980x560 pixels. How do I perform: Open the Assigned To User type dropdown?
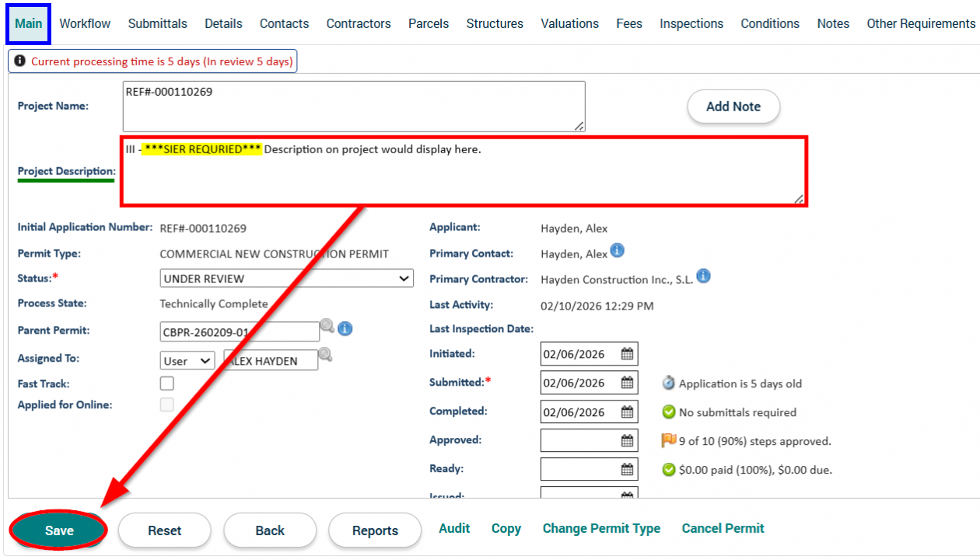(x=187, y=361)
